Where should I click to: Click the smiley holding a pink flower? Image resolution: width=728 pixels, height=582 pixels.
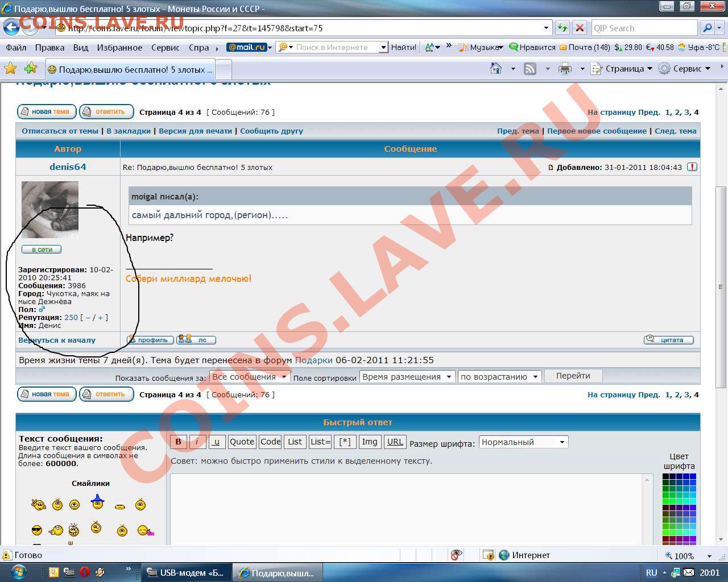tap(145, 531)
